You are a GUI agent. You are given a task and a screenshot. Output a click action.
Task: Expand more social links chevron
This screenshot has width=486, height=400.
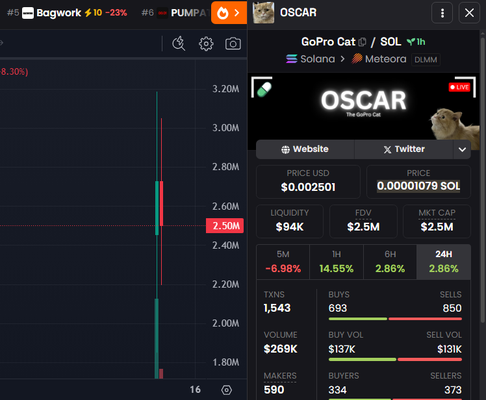pyautogui.click(x=462, y=149)
